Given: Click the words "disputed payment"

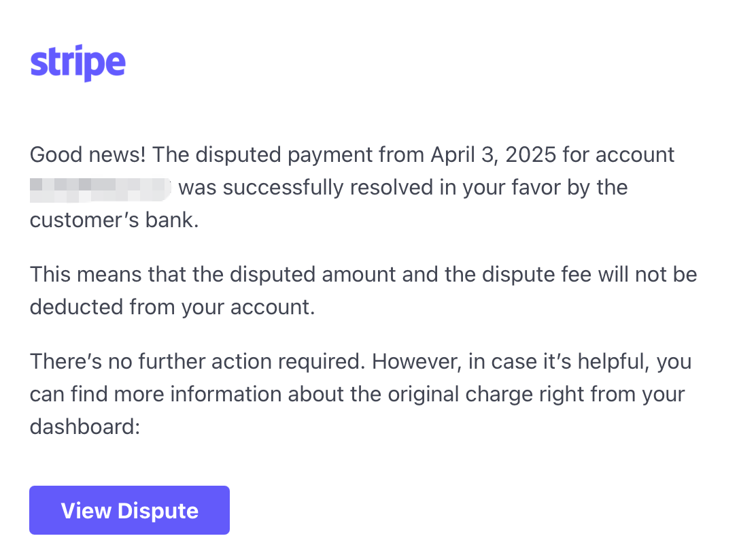Looking at the screenshot, I should (283, 155).
